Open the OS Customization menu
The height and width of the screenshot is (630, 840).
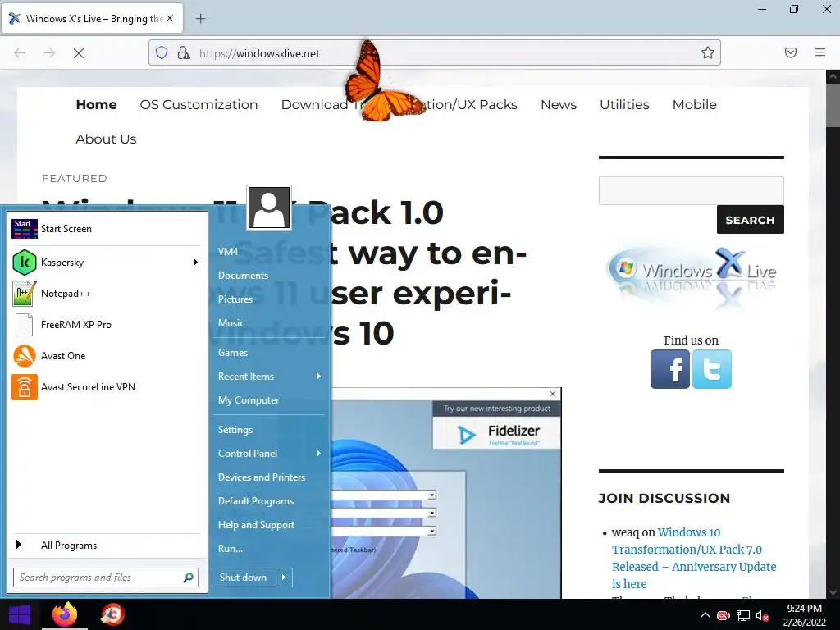tap(199, 104)
